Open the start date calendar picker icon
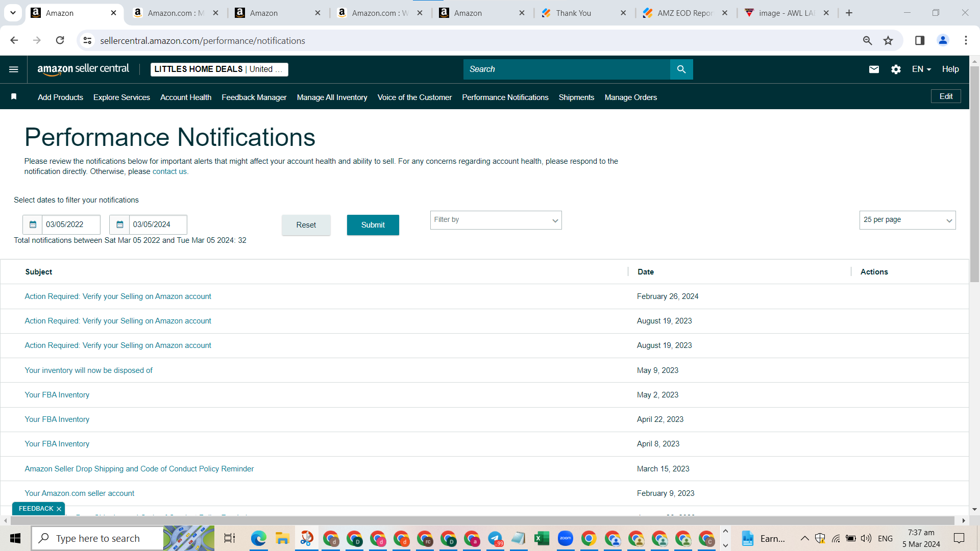Screen dimensions: 980x551 (x=33, y=224)
